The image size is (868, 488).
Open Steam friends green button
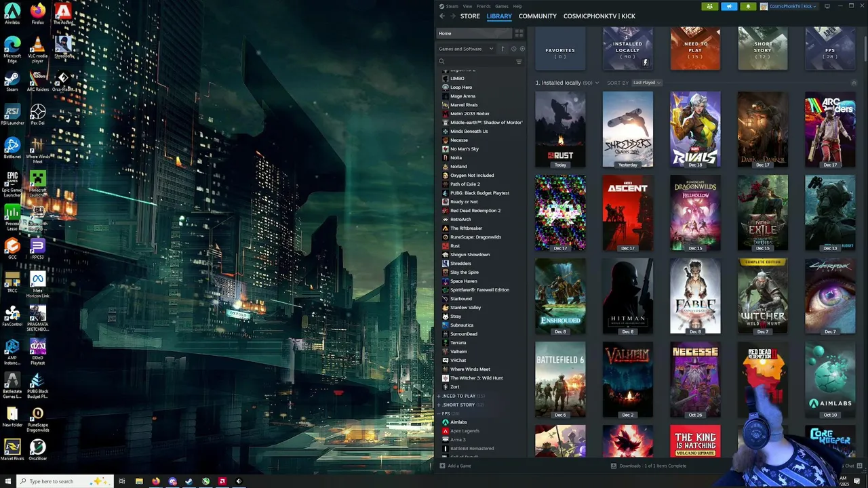tap(709, 6)
